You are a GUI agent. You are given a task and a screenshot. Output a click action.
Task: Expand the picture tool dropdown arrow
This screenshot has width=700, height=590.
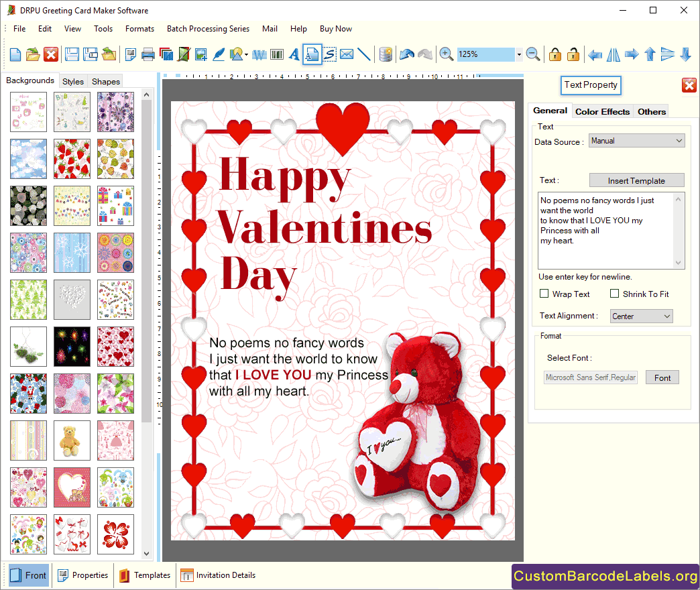tap(247, 54)
